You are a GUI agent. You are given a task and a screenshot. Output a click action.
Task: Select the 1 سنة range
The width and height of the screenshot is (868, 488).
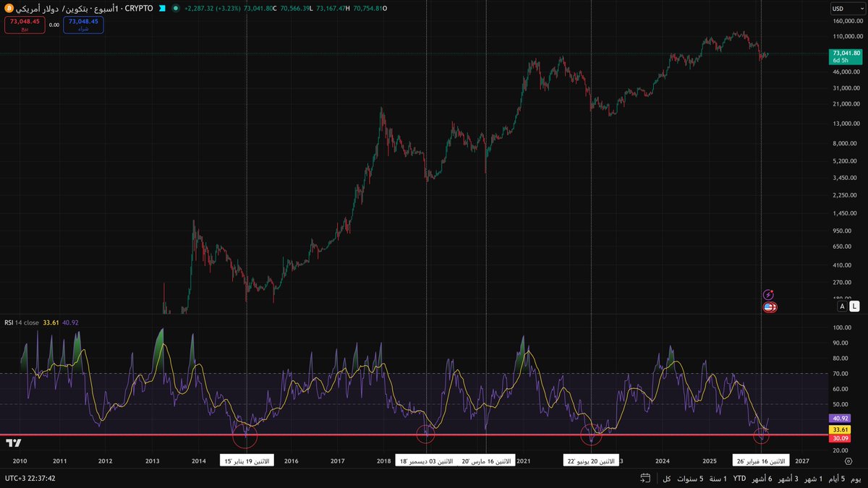[x=718, y=479]
